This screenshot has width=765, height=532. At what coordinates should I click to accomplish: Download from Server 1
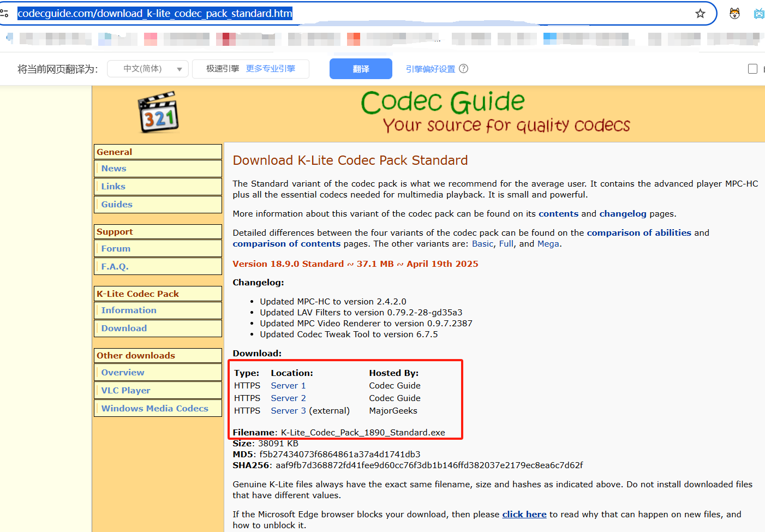point(288,386)
